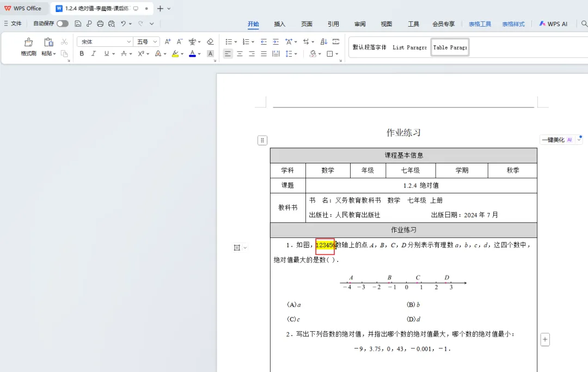Open the borders dropdown arrow

337,54
